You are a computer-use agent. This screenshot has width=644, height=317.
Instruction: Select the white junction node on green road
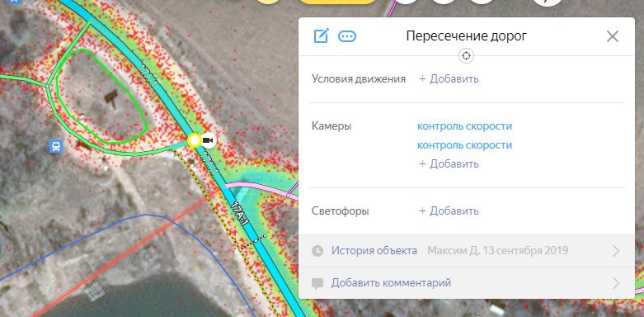[47, 87]
